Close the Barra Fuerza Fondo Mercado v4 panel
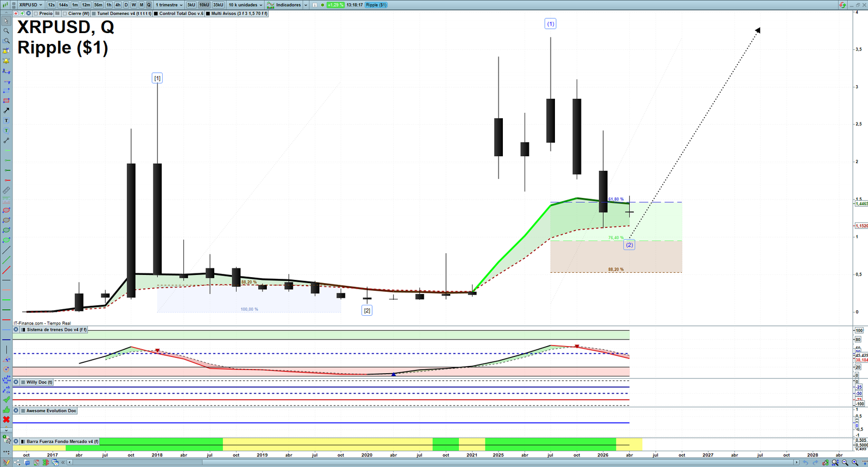Screen dimensions: 868x467 coord(16,441)
